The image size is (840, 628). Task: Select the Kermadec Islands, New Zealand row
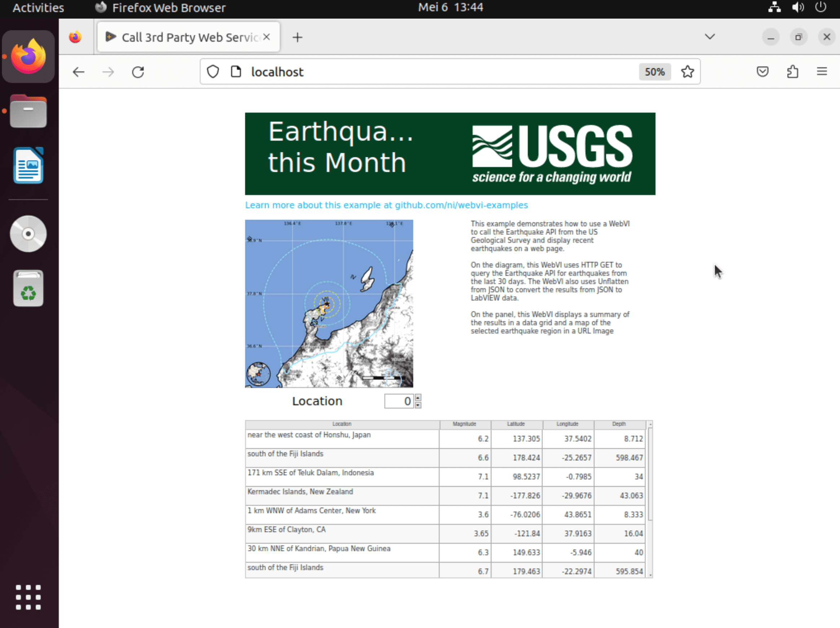click(x=445, y=496)
